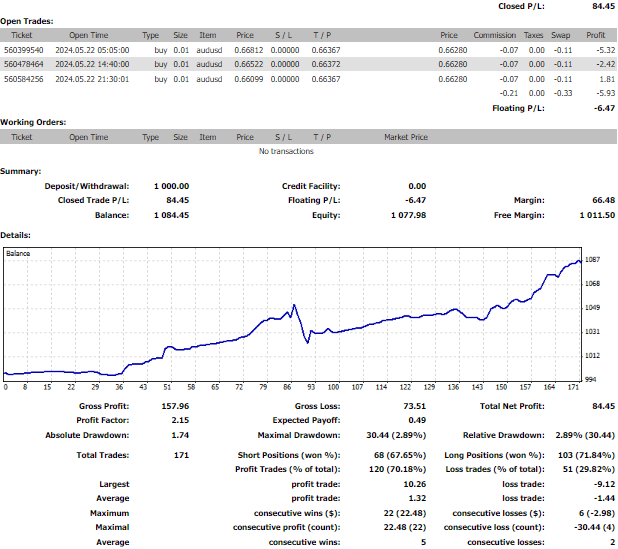Click Total Trades value 171
Screen dimensions: 618x549
tap(181, 455)
